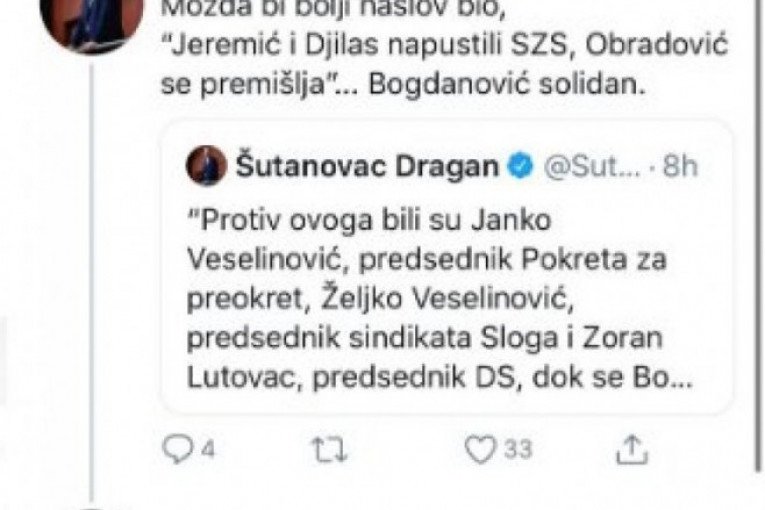Open the tweet author's large profile picture

click(x=91, y=24)
